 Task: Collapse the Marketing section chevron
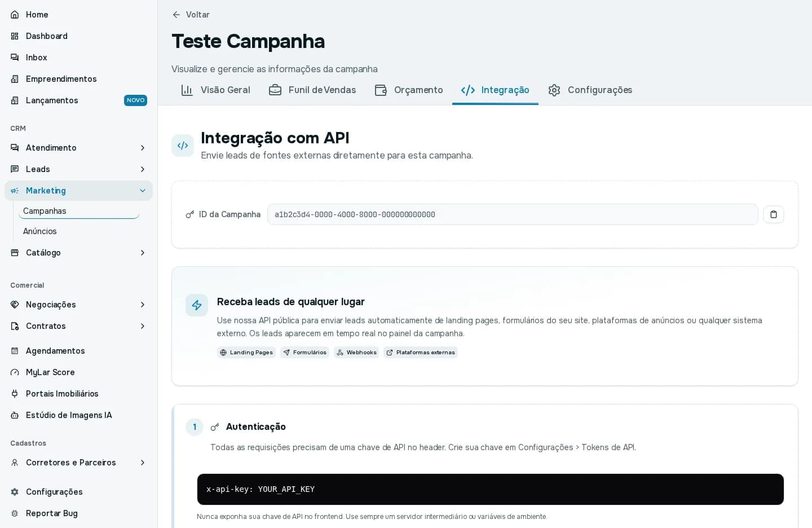point(143,191)
